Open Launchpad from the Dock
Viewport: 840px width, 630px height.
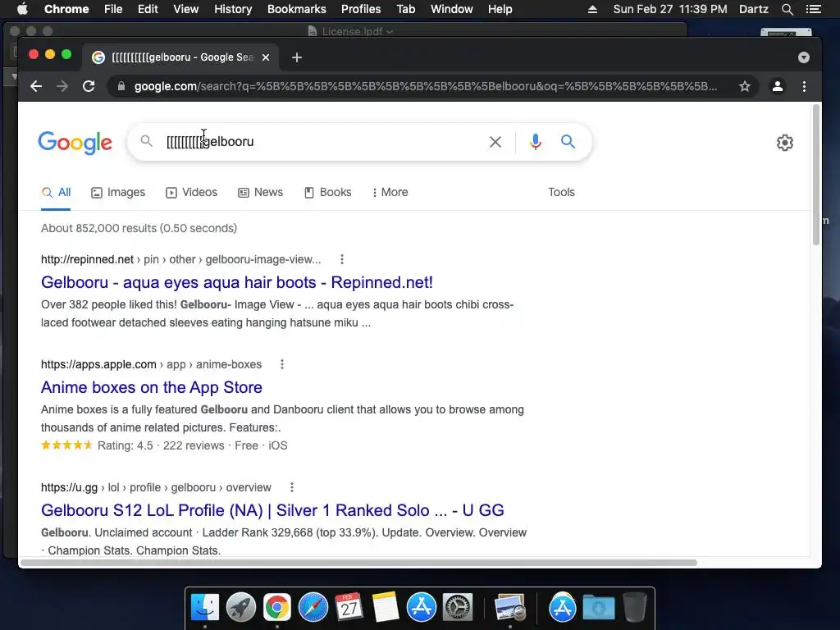click(241, 608)
